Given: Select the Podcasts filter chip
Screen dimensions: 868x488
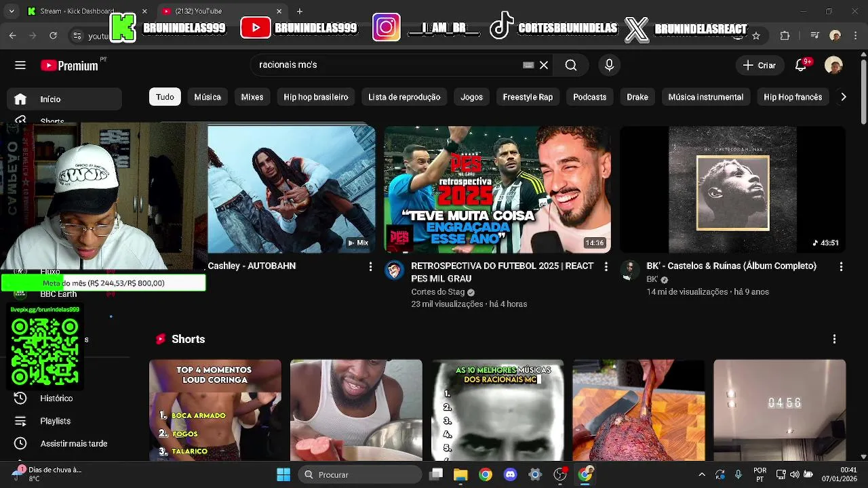Looking at the screenshot, I should [x=589, y=97].
